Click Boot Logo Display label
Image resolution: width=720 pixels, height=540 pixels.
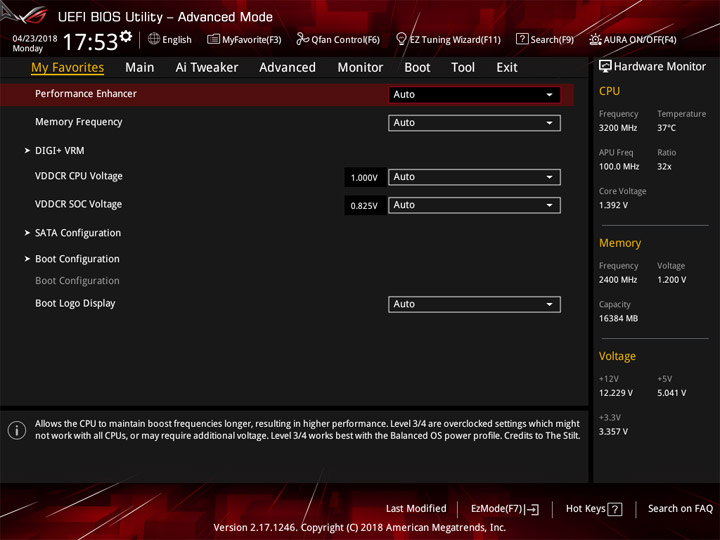tap(75, 304)
